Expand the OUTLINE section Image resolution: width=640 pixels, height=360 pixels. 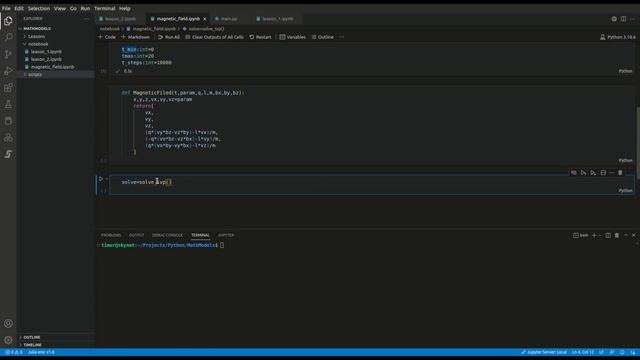(x=31, y=337)
